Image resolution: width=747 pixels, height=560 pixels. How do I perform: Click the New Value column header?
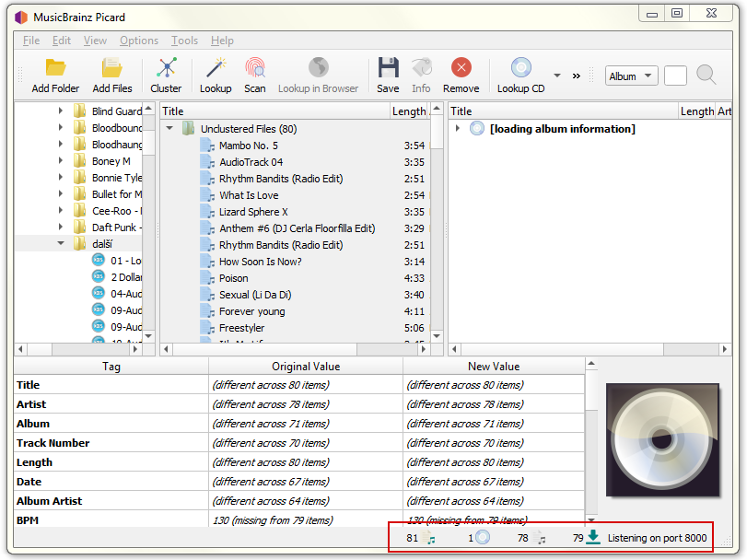[494, 367]
